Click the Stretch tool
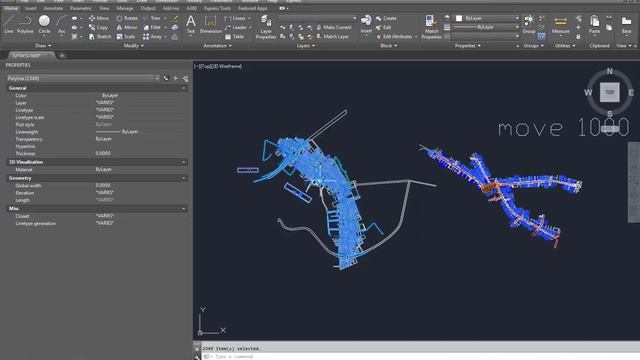640x360 pixels. click(100, 37)
